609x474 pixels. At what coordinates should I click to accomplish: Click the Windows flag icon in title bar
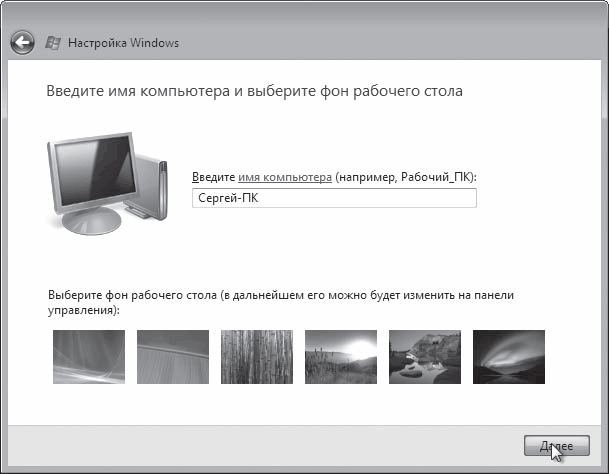coord(52,43)
